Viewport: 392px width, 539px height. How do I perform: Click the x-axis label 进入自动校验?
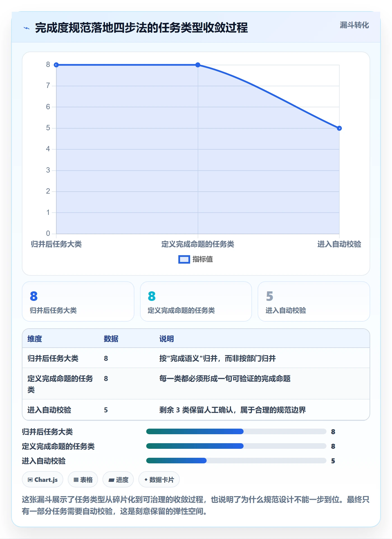[x=339, y=244]
